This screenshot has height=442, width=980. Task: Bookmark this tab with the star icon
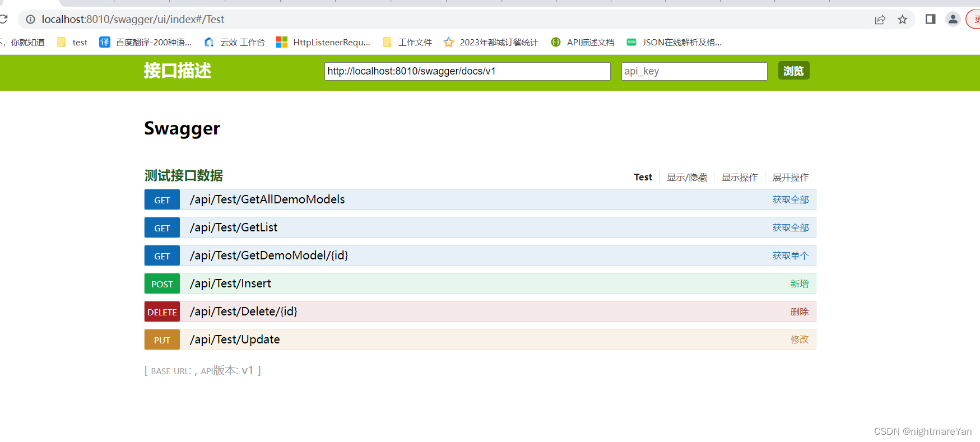[x=903, y=20]
